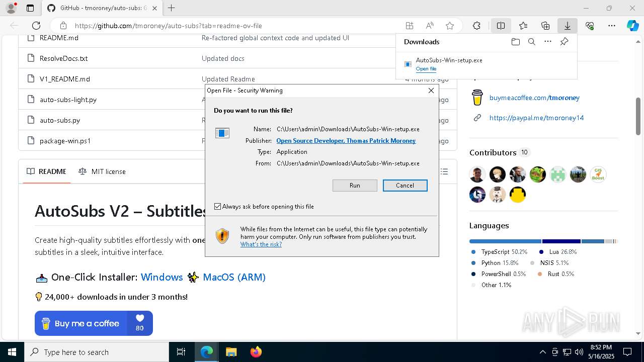The image size is (644, 362).
Task: Open paypal.me/tmoroney14 link
Action: point(536,118)
